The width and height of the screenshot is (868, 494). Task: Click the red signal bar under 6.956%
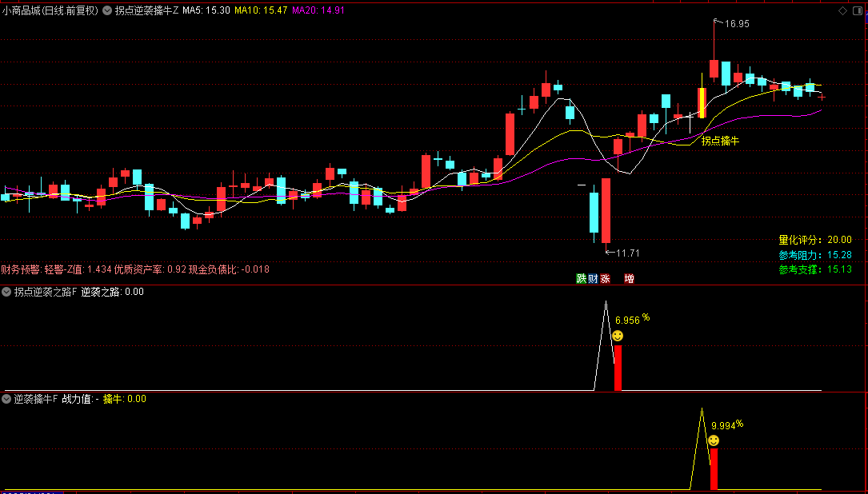(x=618, y=368)
